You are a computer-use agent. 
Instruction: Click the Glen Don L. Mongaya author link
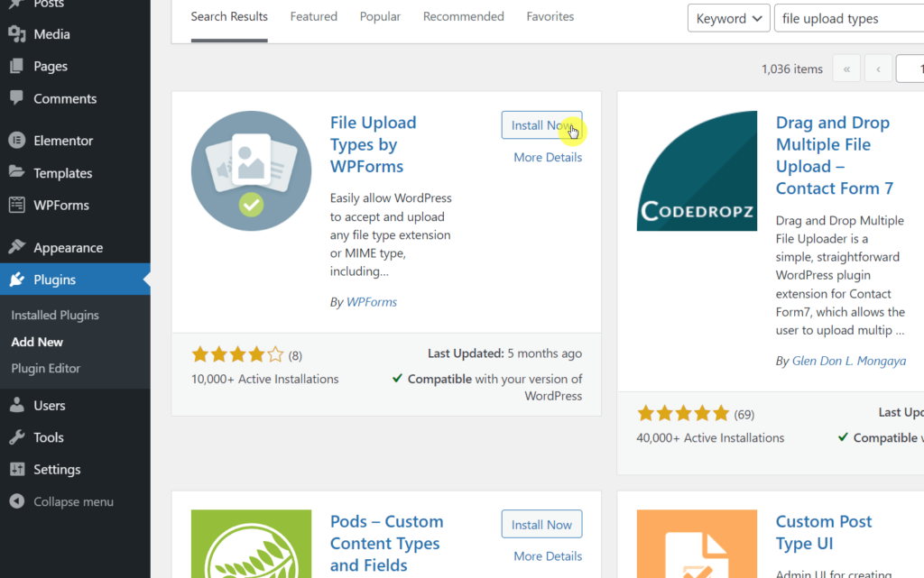tap(848, 360)
